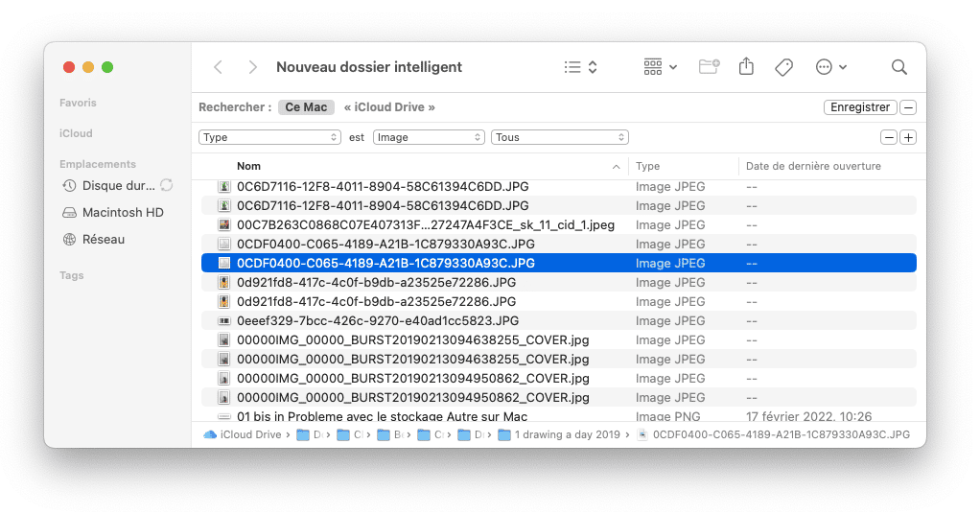Open the group-by grid menu
This screenshot has height=514, width=980.
coord(660,67)
